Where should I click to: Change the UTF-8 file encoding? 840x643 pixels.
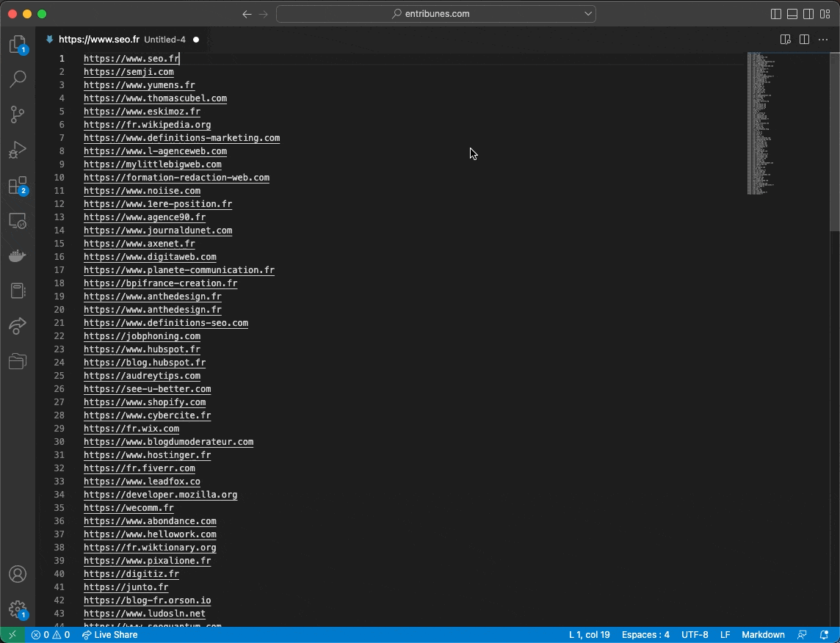695,635
